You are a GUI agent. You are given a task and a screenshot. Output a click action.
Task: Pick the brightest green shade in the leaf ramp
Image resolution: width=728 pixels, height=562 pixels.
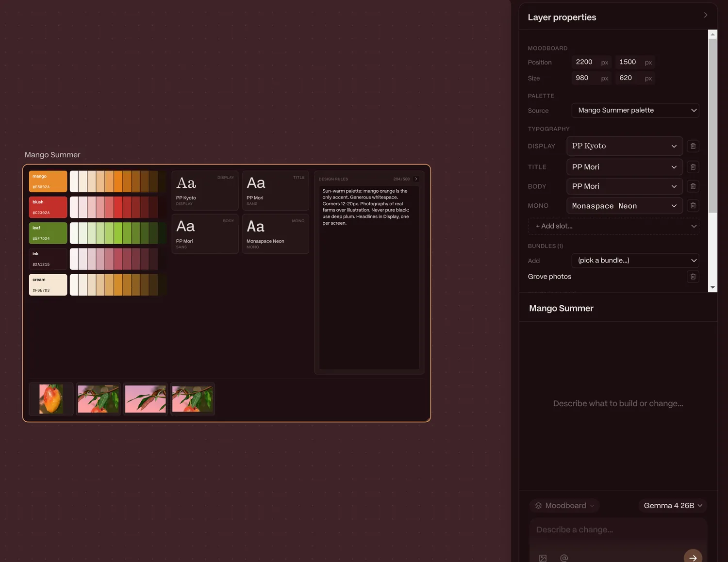118,233
